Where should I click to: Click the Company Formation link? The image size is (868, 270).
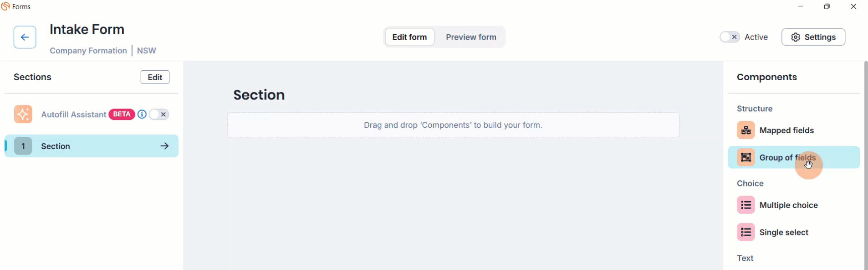point(88,51)
